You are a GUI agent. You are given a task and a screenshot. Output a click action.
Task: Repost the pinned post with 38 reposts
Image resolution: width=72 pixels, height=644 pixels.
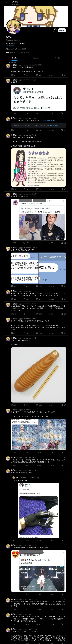(26, 75)
